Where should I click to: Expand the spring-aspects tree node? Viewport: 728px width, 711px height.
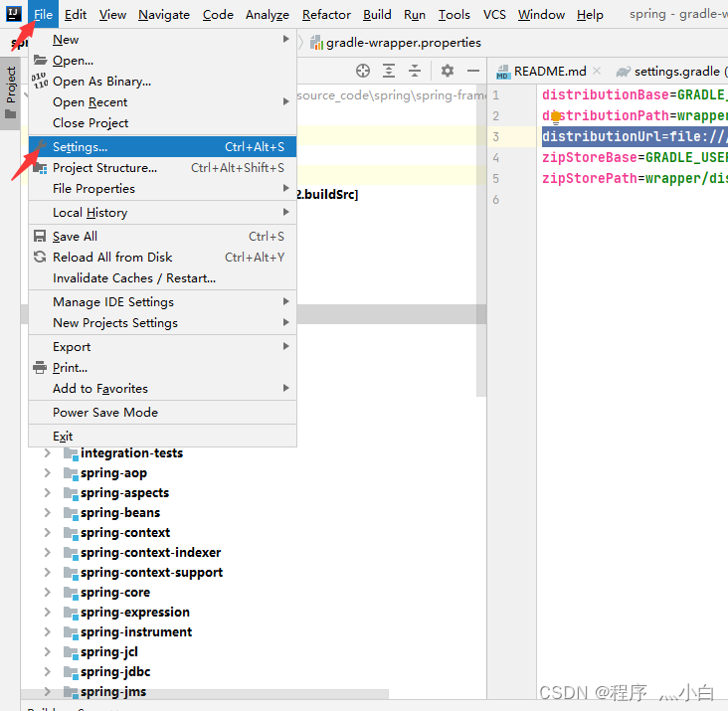[47, 493]
